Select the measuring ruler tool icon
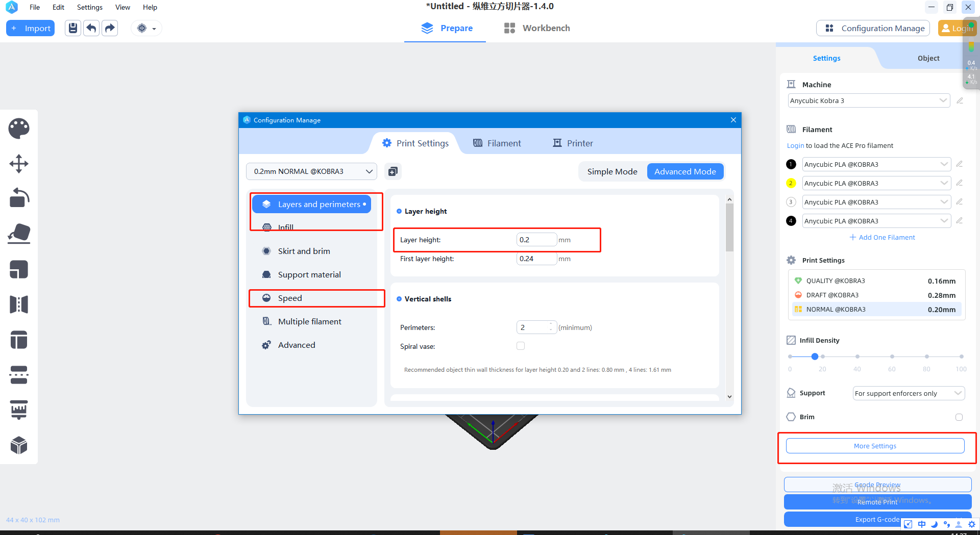This screenshot has height=535, width=980. point(19,410)
